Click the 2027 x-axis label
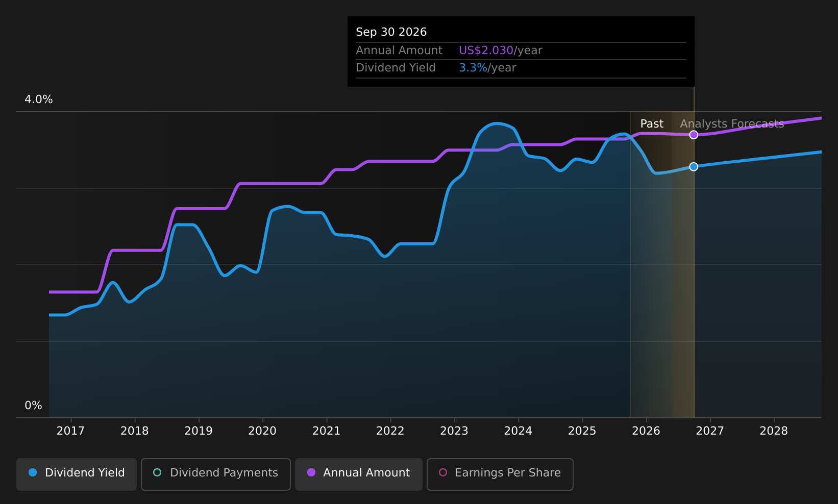The image size is (838, 504). (710, 431)
